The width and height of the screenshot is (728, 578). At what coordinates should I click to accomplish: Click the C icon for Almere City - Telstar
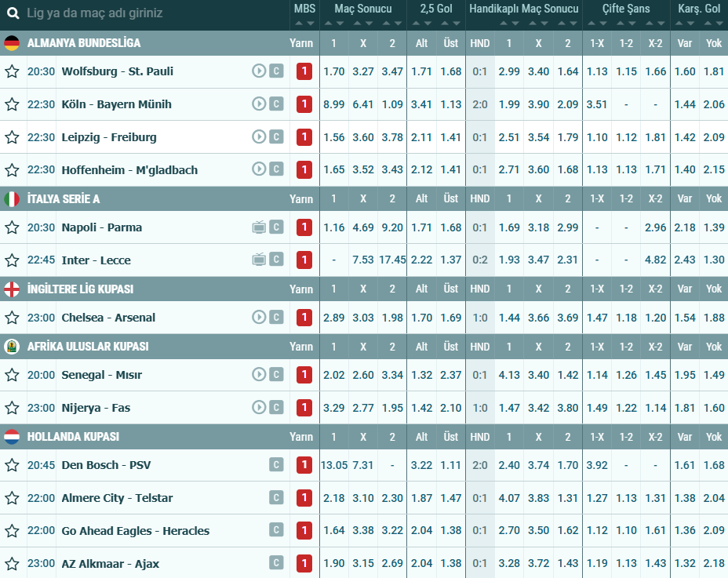[276, 498]
